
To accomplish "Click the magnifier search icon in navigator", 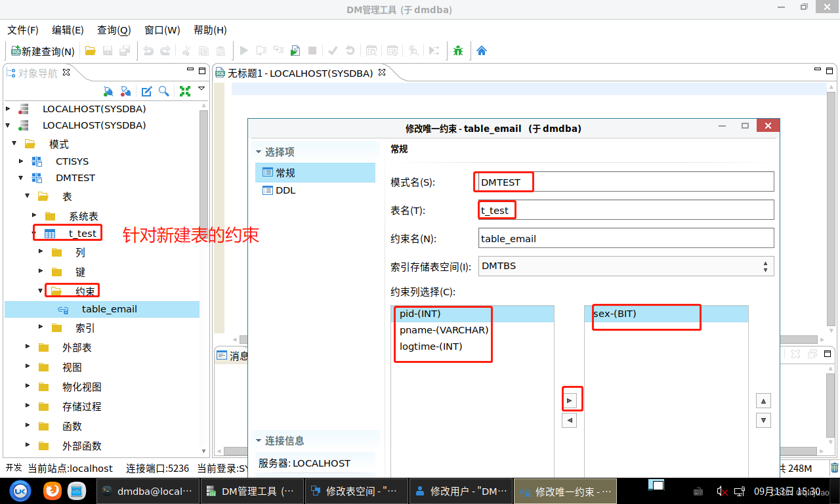I will click(x=164, y=91).
